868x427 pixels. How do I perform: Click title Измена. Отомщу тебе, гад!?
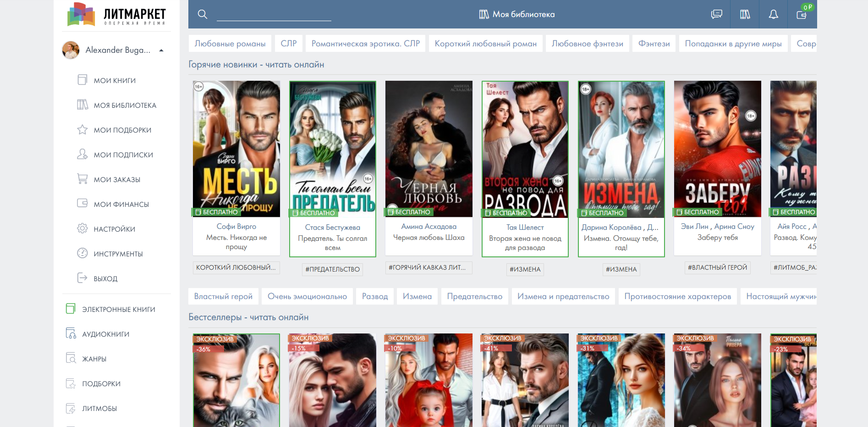coord(621,243)
